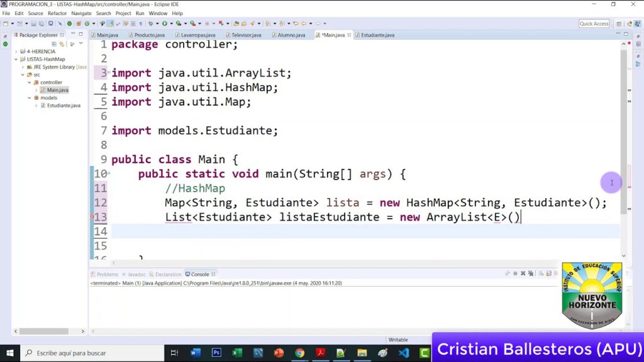644x362 pixels.
Task: Open the Problems view tab
Action: coord(107,274)
